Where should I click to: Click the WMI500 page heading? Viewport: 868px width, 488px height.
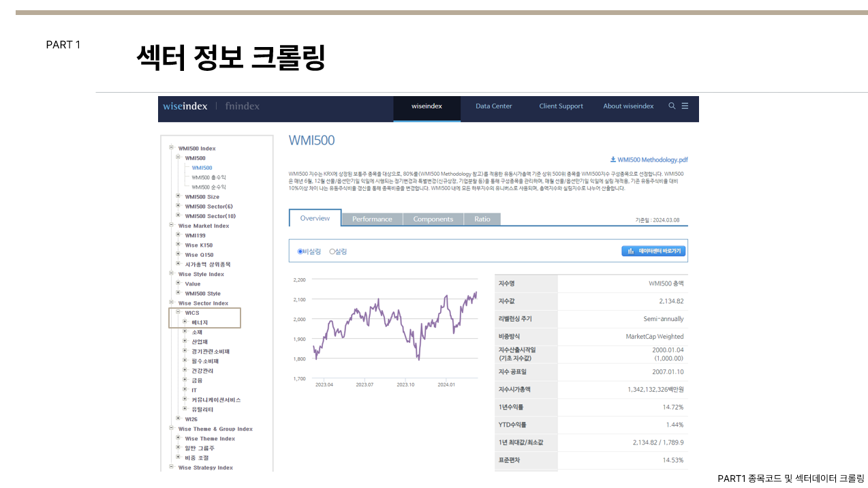(x=312, y=140)
